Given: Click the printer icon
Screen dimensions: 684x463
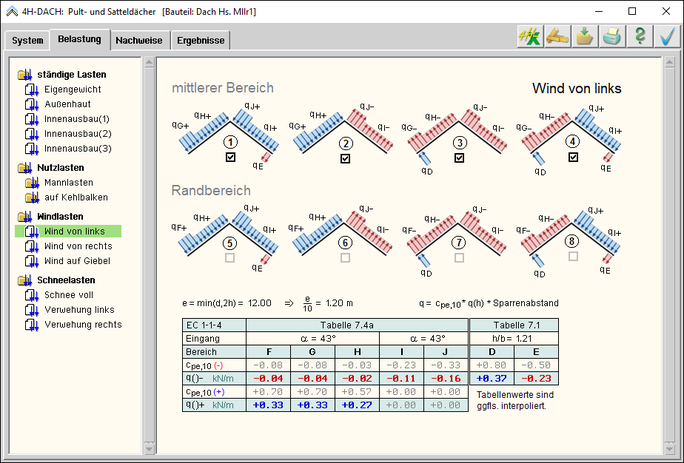Looking at the screenshot, I should pos(611,37).
